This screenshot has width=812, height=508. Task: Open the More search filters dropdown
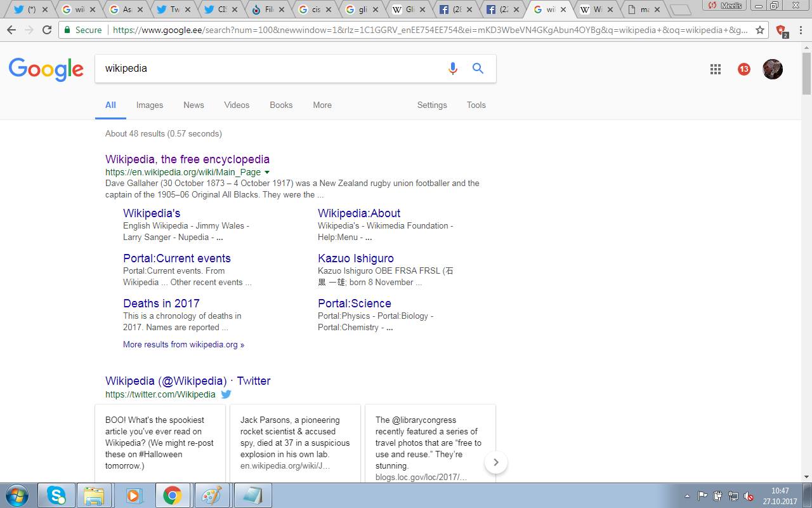click(x=322, y=105)
